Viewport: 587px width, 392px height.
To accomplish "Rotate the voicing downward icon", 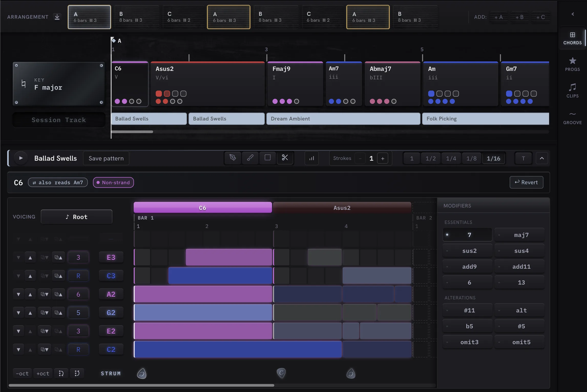I will 61,373.
